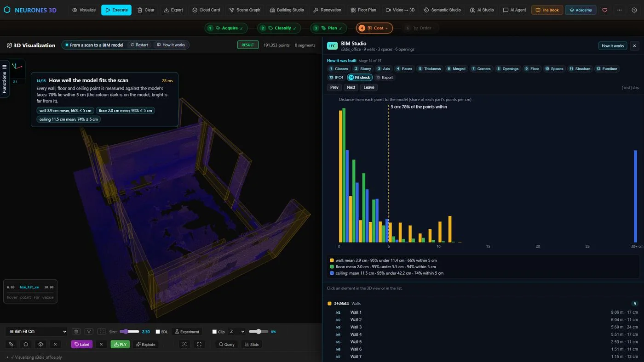Open the Scene Graph tool

coord(245,10)
